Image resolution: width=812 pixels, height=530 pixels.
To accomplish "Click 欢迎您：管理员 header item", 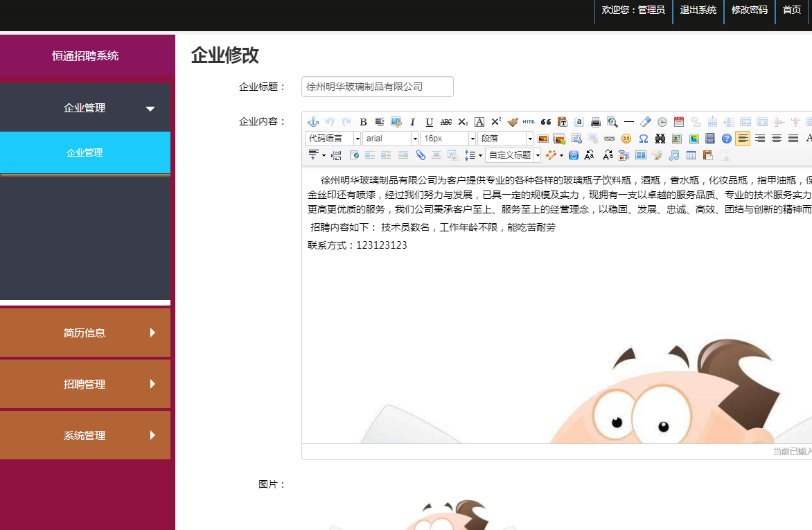I will click(633, 10).
